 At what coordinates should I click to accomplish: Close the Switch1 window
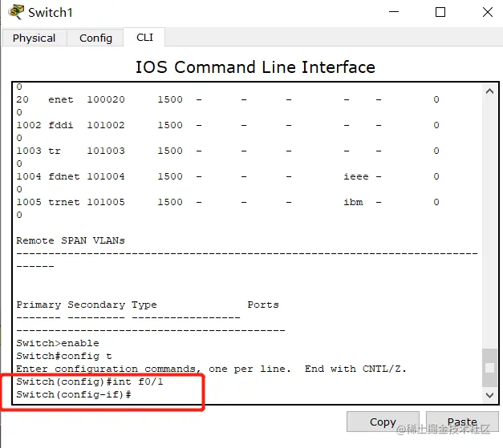click(487, 12)
